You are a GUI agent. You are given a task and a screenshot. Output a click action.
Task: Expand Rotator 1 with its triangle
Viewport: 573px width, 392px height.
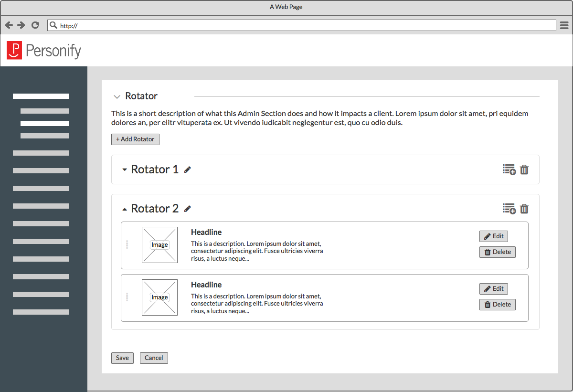click(125, 170)
